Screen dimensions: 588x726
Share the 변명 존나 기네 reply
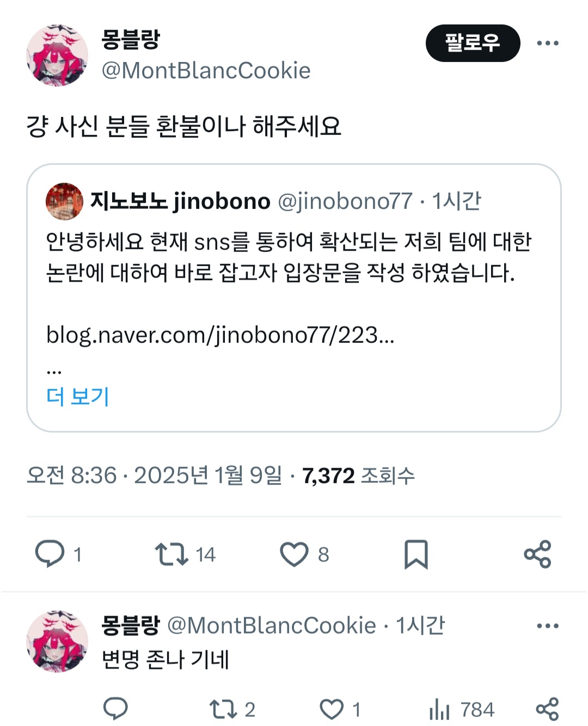point(547,709)
